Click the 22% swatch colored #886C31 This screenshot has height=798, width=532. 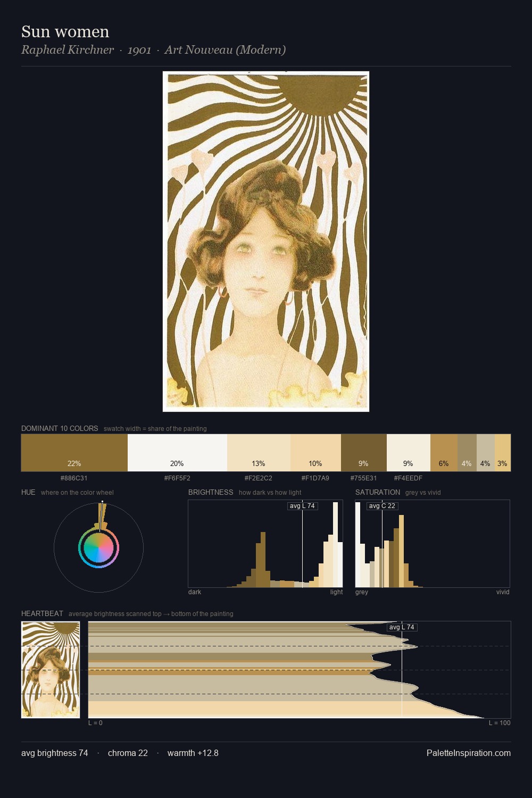click(x=74, y=453)
